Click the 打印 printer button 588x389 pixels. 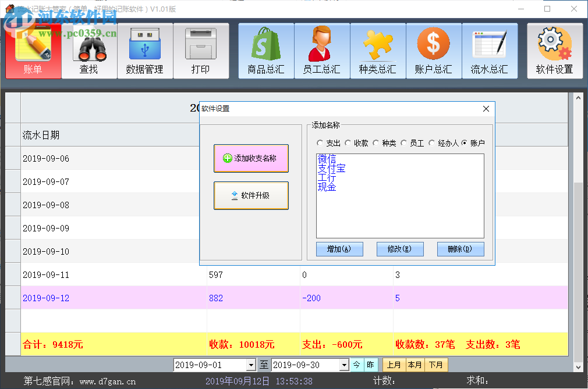pos(201,51)
